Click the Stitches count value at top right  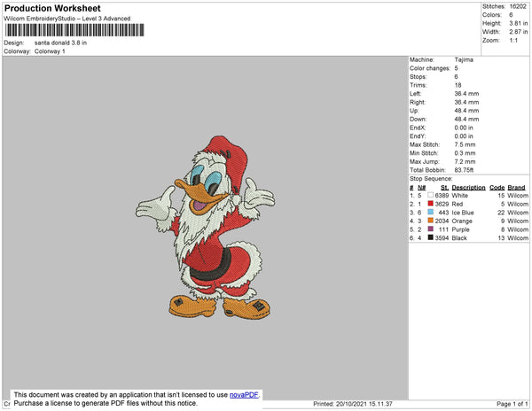click(x=519, y=5)
